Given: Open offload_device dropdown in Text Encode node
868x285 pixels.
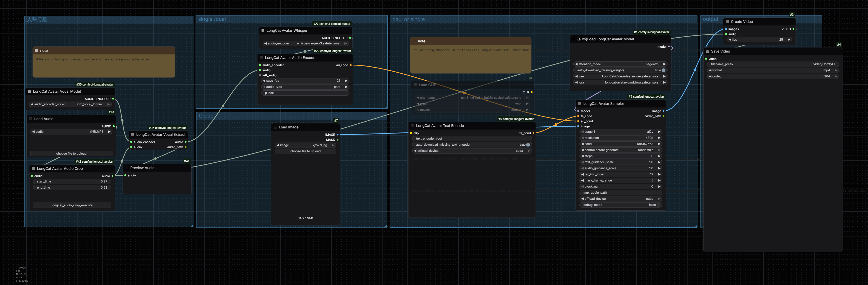Looking at the screenshot, I should 472,151.
